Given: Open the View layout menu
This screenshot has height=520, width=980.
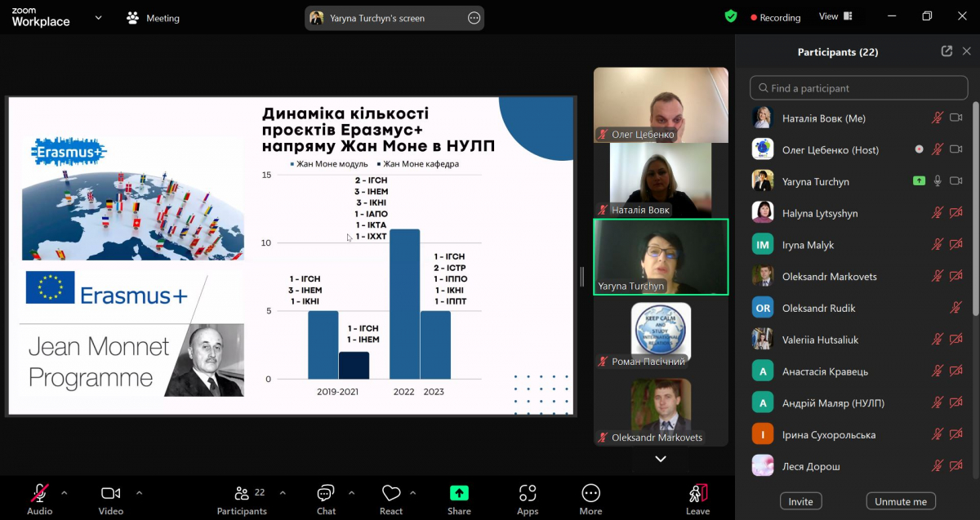Looking at the screenshot, I should click(835, 16).
